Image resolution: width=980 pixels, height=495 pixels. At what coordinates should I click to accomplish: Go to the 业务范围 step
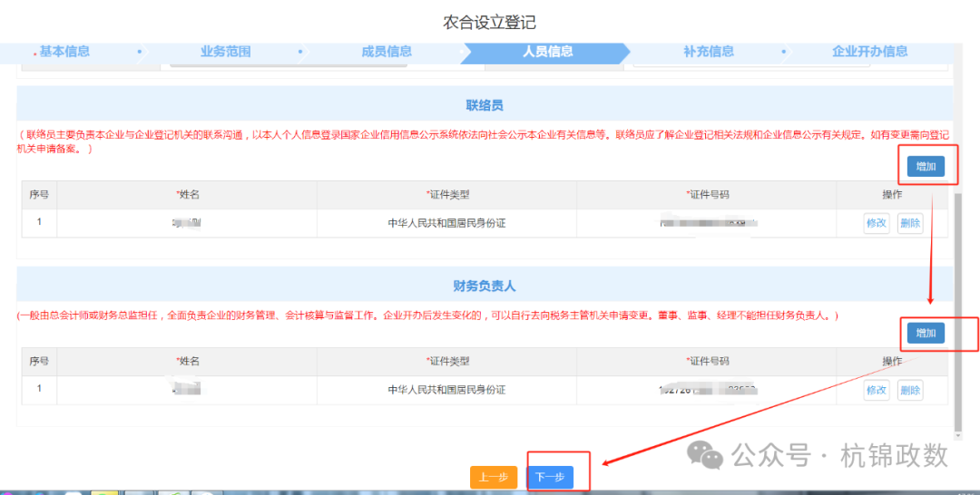tap(226, 52)
